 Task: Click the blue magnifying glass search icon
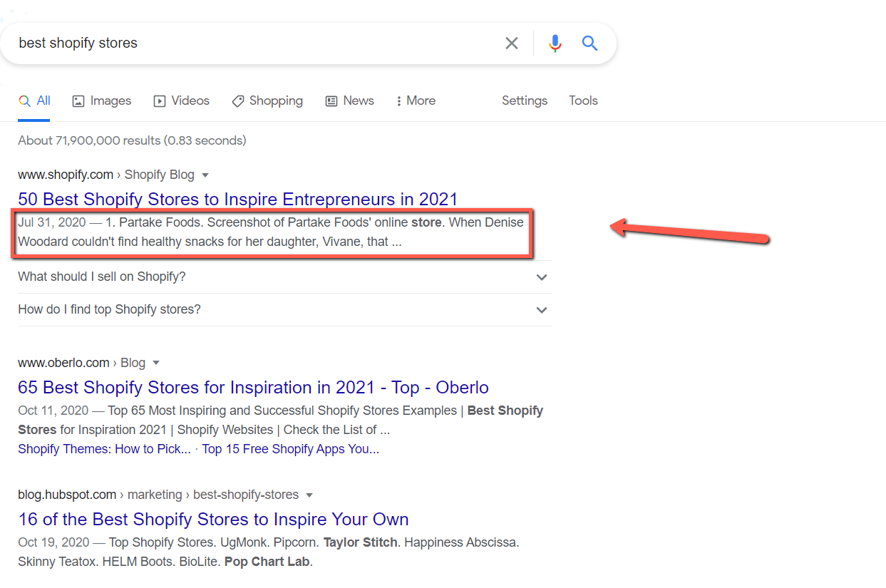click(589, 43)
